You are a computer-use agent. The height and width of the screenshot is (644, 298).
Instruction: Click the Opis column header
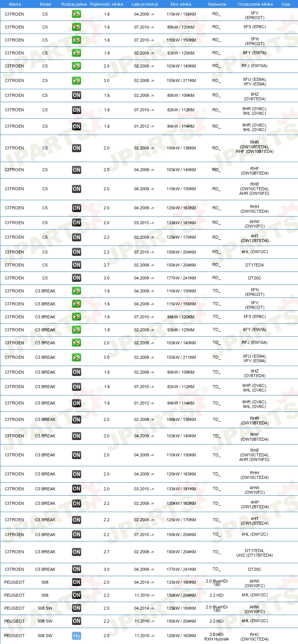pos(286,4)
